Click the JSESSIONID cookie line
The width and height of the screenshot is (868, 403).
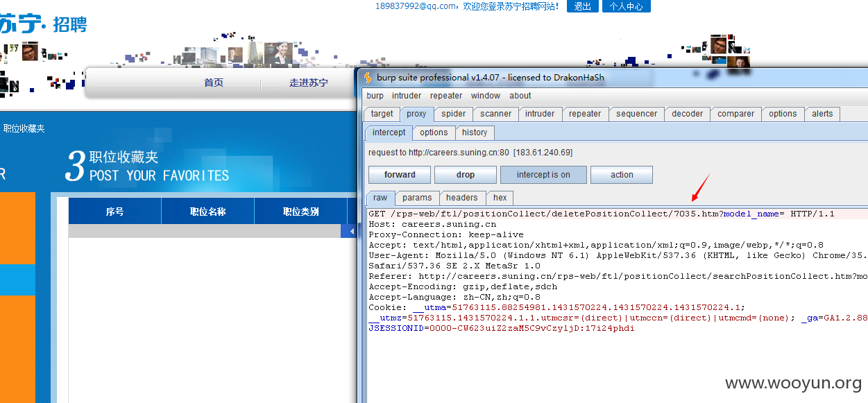[501, 329]
